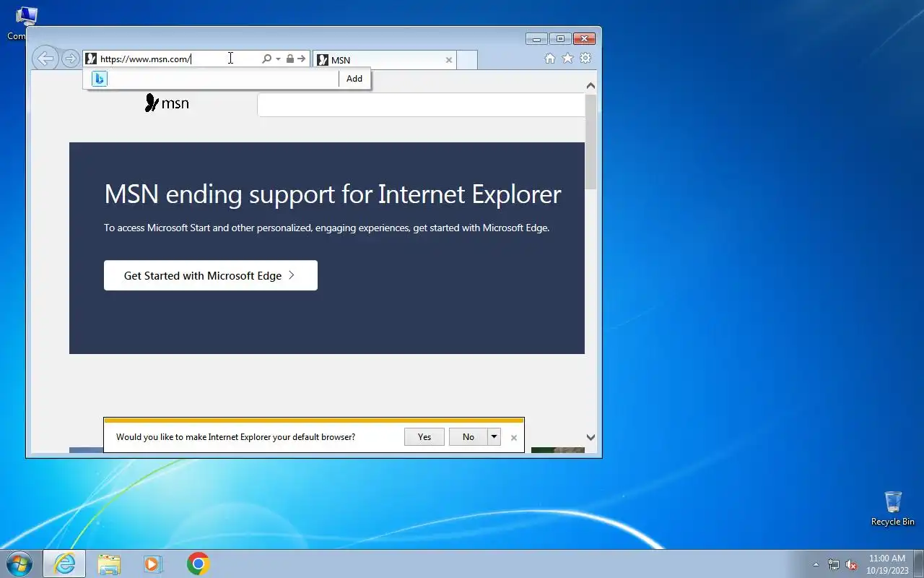Click Internet Explorer taskbar icon
Viewport: 924px width, 578px height.
tap(64, 564)
